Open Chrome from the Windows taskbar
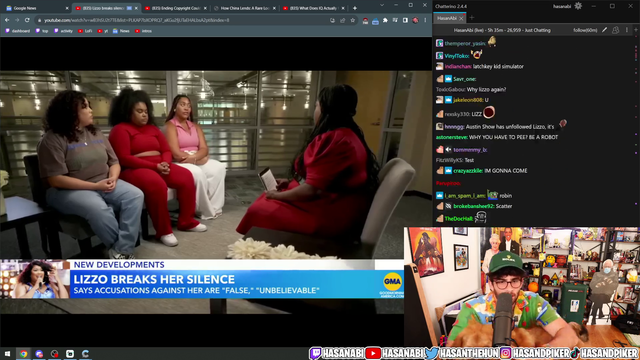The width and height of the screenshot is (640, 360). pyautogui.click(x=23, y=353)
